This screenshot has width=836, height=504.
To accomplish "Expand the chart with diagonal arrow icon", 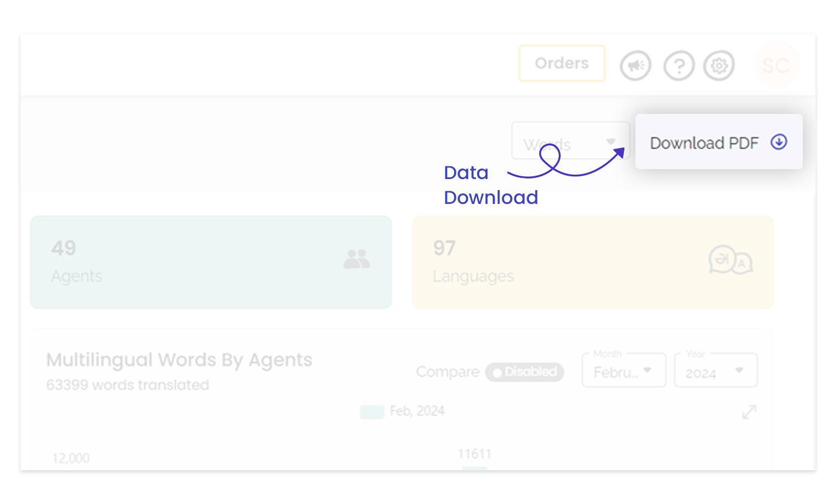I will [x=749, y=412].
